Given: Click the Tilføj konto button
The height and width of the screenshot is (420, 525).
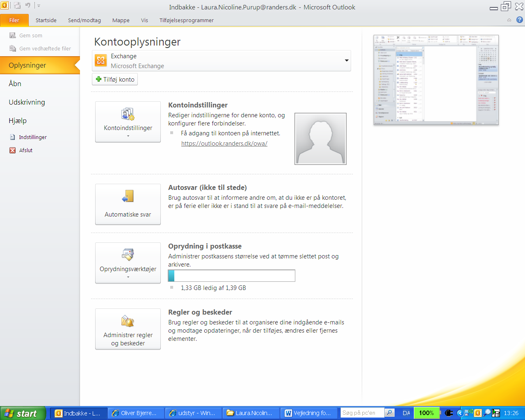Looking at the screenshot, I should point(115,79).
